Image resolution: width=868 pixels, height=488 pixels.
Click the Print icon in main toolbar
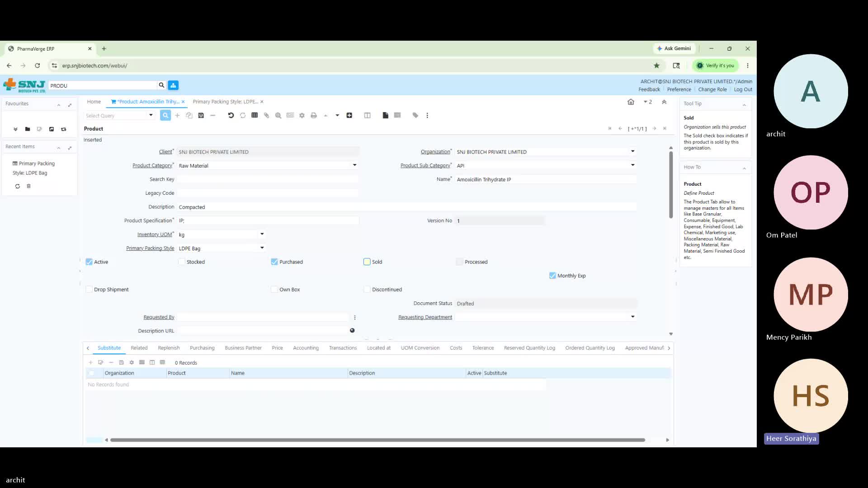(314, 115)
